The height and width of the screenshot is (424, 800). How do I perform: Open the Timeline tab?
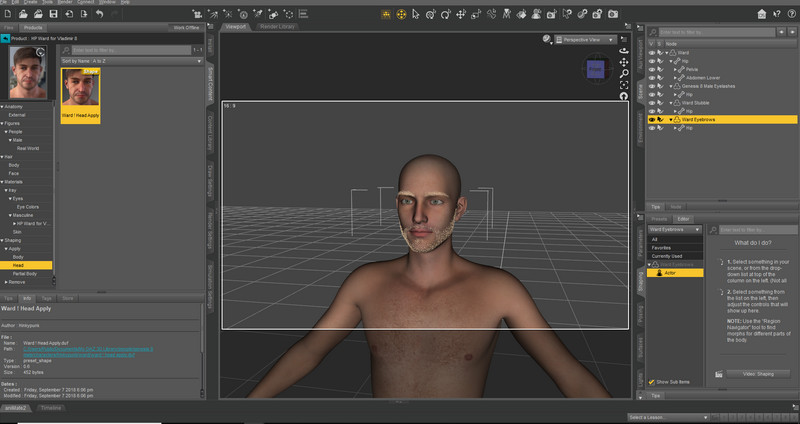coord(51,408)
